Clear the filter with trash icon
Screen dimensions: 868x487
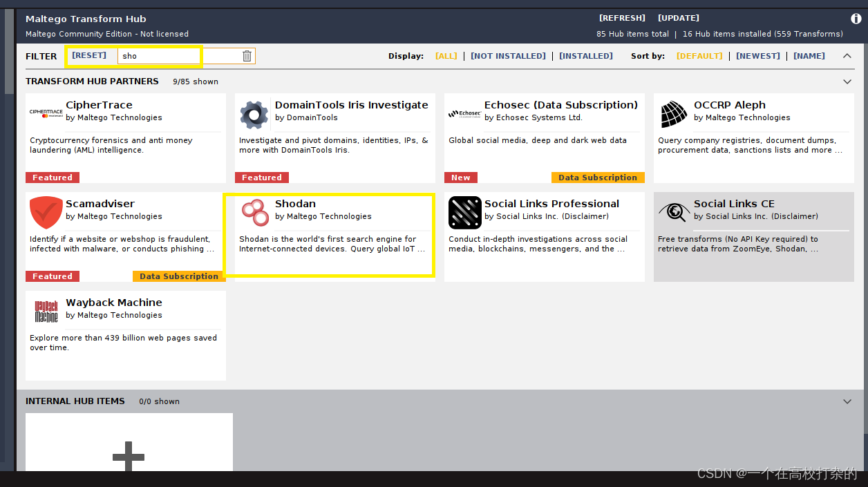tap(247, 56)
